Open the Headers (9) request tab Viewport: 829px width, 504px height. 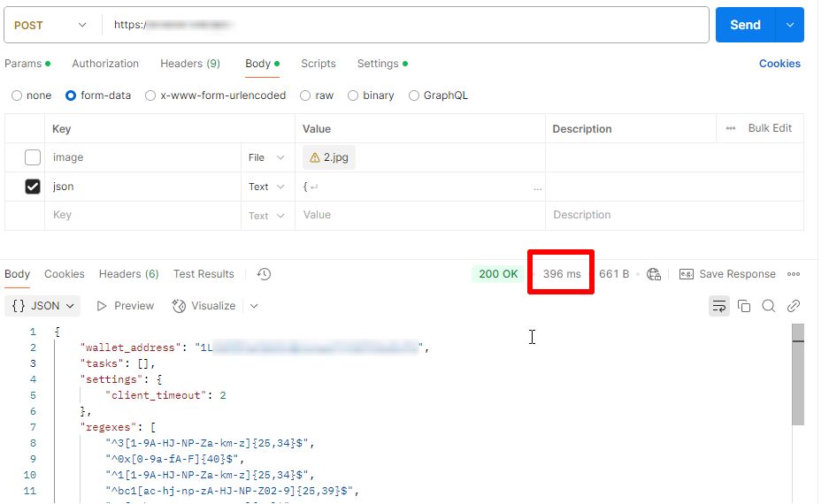190,64
